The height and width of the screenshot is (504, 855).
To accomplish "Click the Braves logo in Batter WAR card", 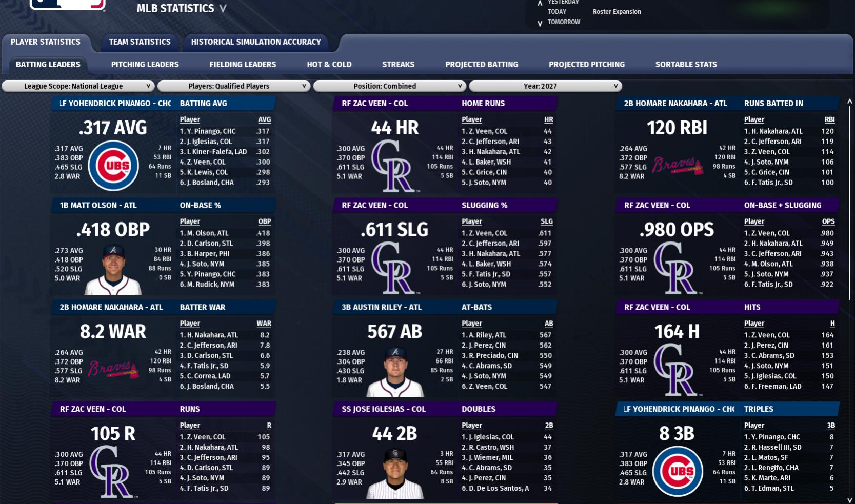I will pos(113,370).
